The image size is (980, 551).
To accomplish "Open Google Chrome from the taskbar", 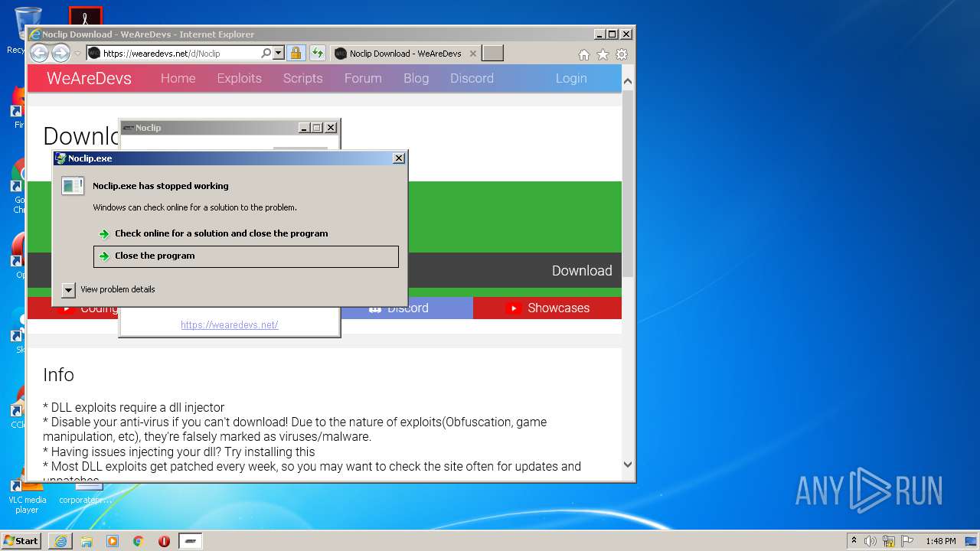I will click(x=138, y=541).
